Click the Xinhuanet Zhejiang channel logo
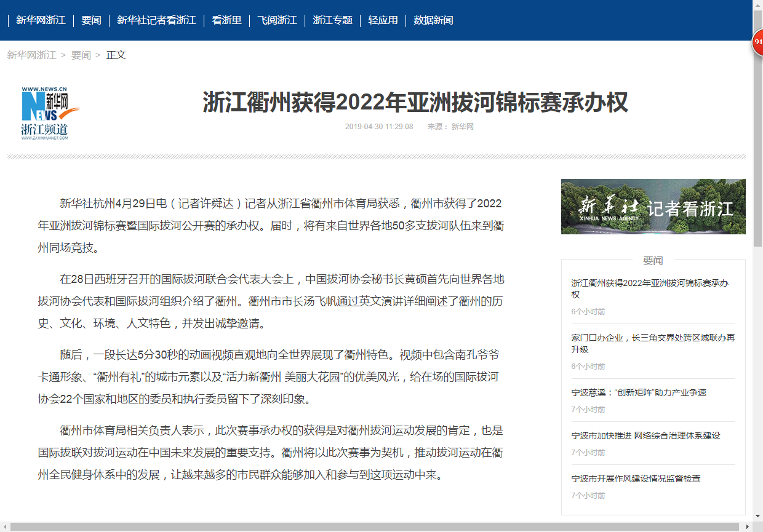 [50, 114]
